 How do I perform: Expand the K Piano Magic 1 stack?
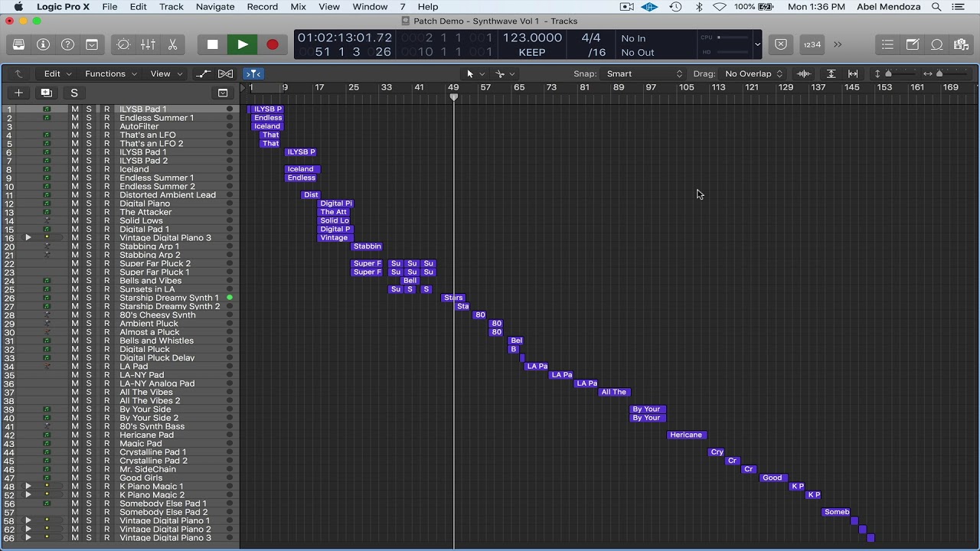tap(28, 486)
